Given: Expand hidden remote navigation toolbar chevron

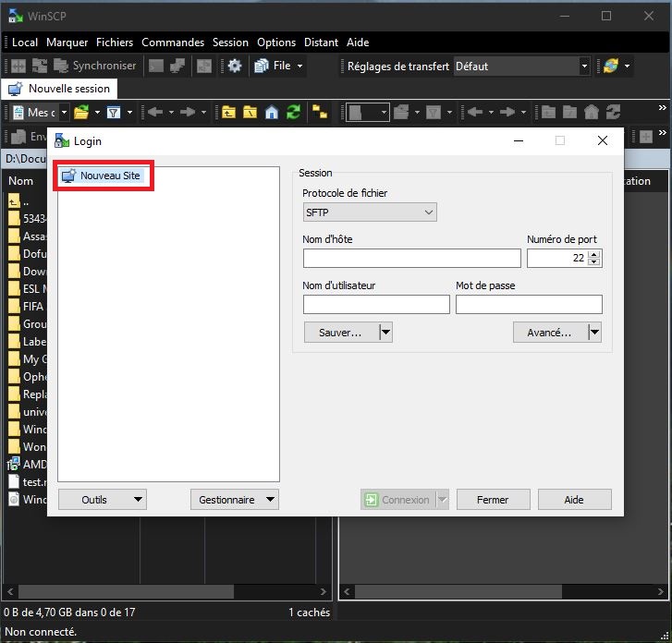Looking at the screenshot, I should pyautogui.click(x=662, y=108).
